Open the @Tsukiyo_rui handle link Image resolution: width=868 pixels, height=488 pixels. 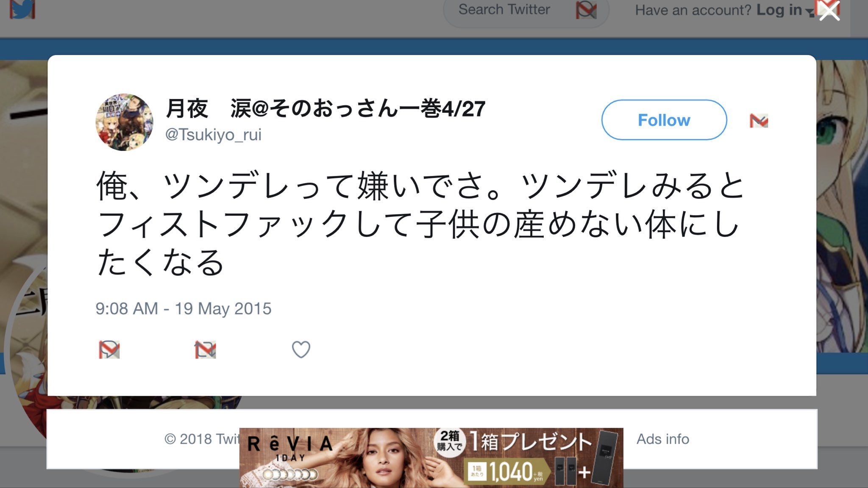point(213,135)
